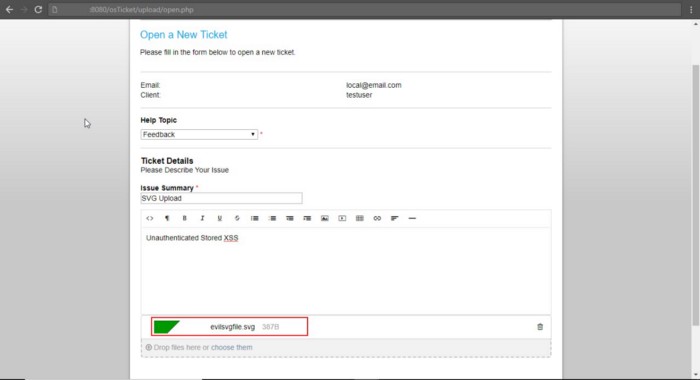Screen dimensions: 700x380
Task: Insert a video into the message
Action: [x=342, y=218]
